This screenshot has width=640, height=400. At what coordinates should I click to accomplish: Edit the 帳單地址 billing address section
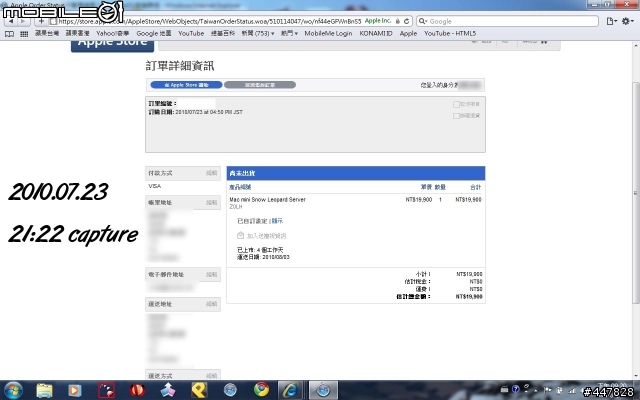point(211,202)
